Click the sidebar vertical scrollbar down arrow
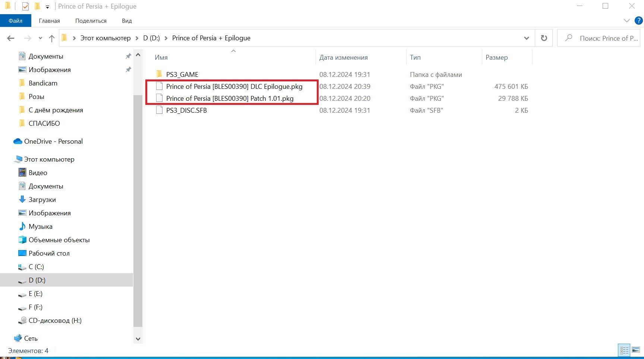This screenshot has width=644, height=359. [138, 339]
